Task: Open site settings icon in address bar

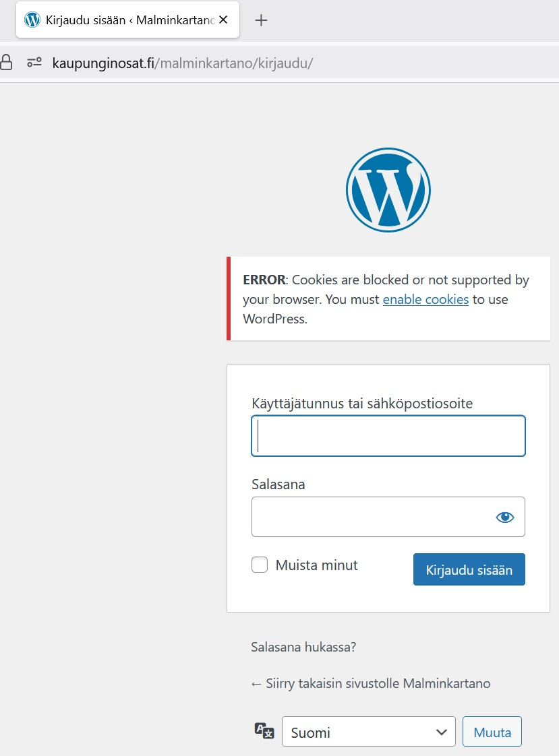Action: 34,63
